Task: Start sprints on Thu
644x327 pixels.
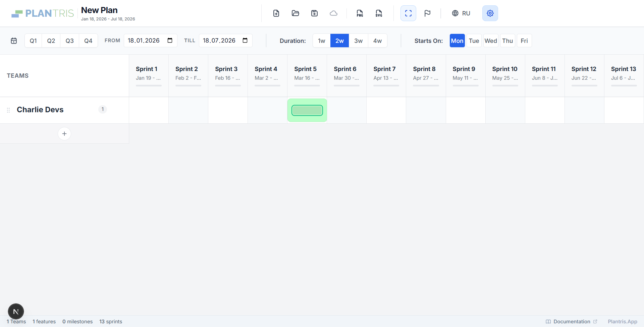Action: coord(507,41)
